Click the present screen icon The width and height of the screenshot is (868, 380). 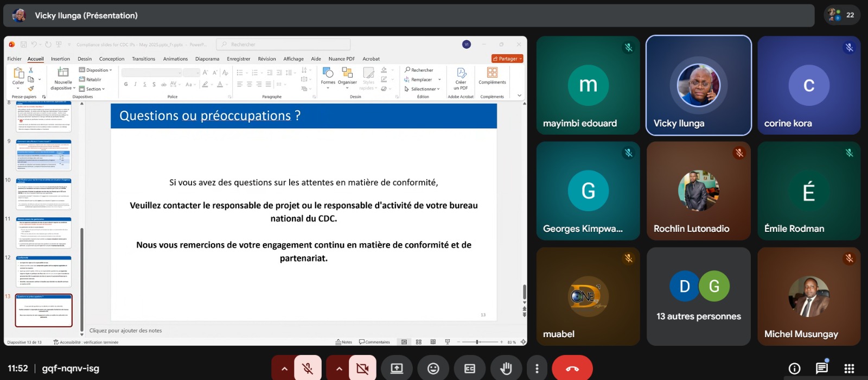[x=397, y=369]
